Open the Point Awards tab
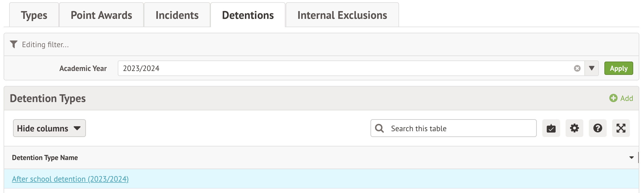Viewport: 644px width, 193px height. pos(101,15)
